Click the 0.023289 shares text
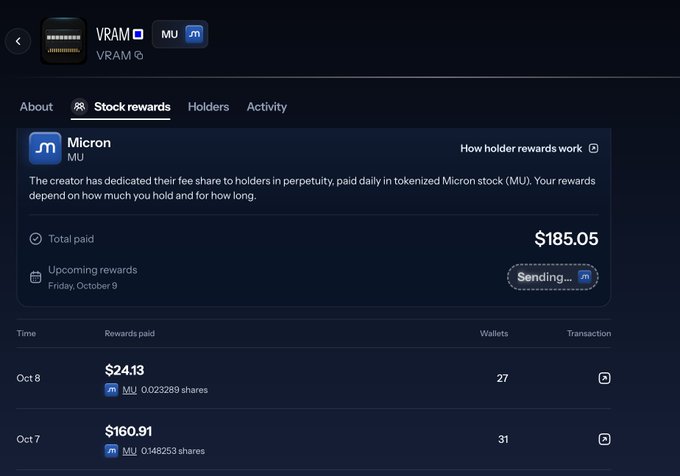Screen dimensions: 680x476 pos(174,390)
